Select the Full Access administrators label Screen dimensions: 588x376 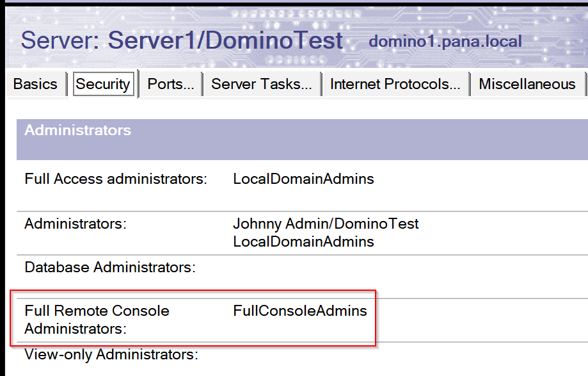pyautogui.click(x=116, y=179)
